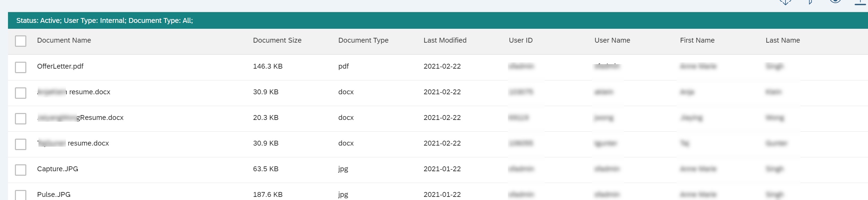This screenshot has height=200, width=868.
Task: Open the Capture.JPG document name
Action: point(58,169)
